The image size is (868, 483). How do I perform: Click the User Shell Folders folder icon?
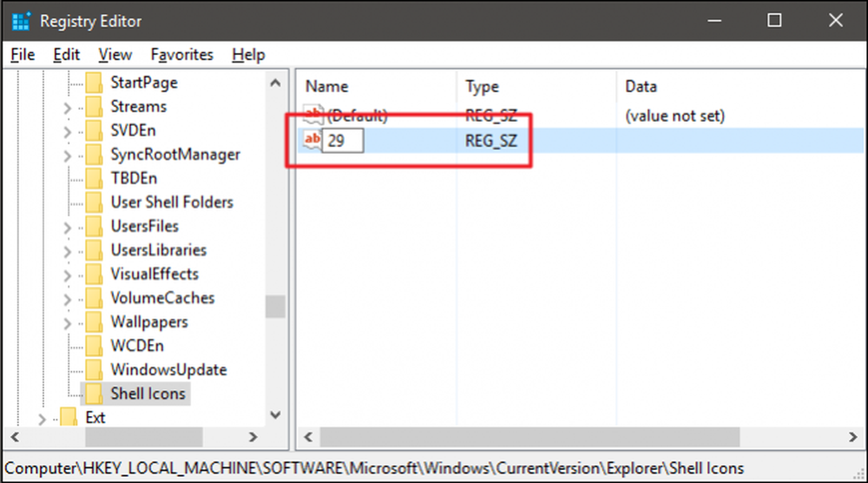[94, 202]
